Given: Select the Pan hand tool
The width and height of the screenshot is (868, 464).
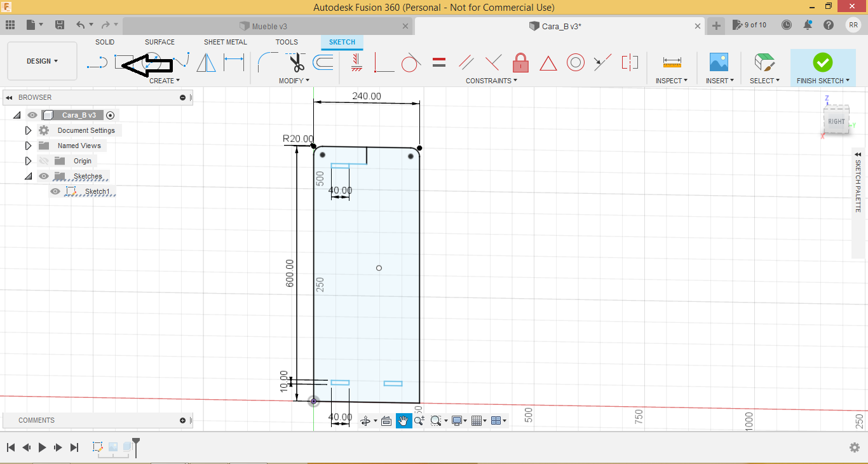Looking at the screenshot, I should point(403,421).
